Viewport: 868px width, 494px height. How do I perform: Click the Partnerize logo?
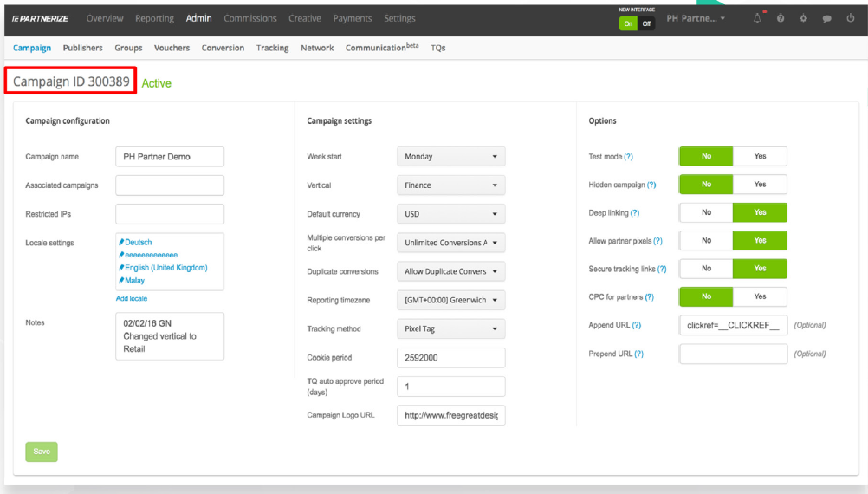coord(41,18)
